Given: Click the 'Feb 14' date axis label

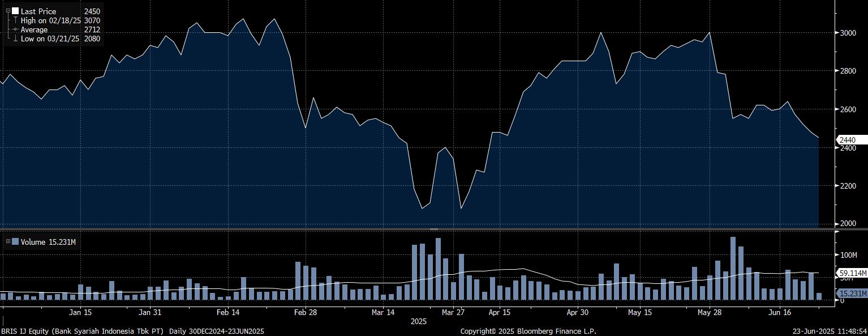Looking at the screenshot, I should point(227,312).
